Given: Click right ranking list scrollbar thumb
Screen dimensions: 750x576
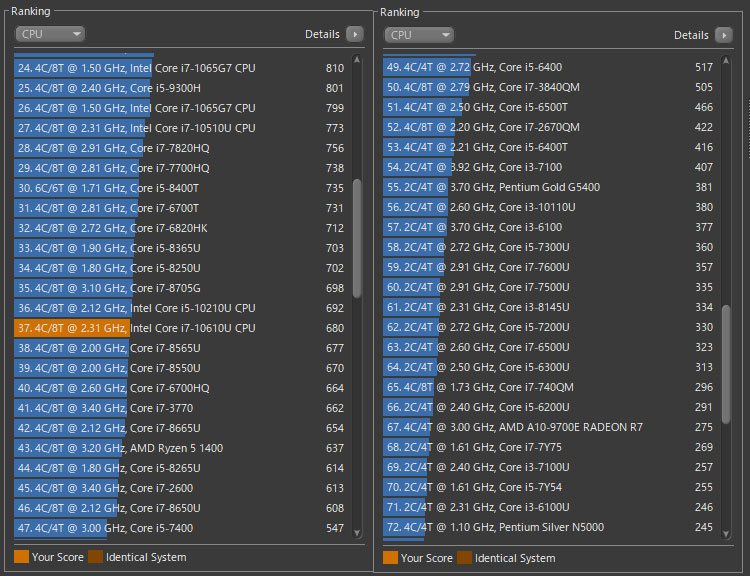Looking at the screenshot, I should [726, 364].
